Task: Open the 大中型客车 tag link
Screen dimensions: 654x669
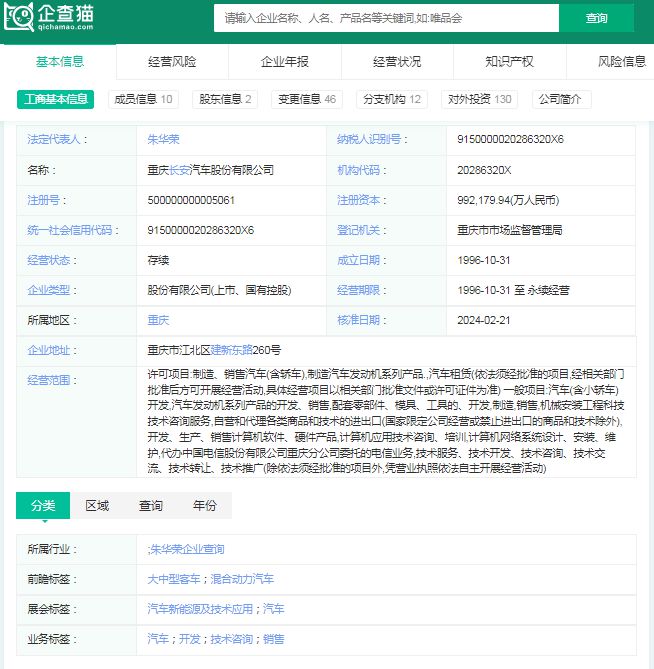Action: (x=174, y=579)
